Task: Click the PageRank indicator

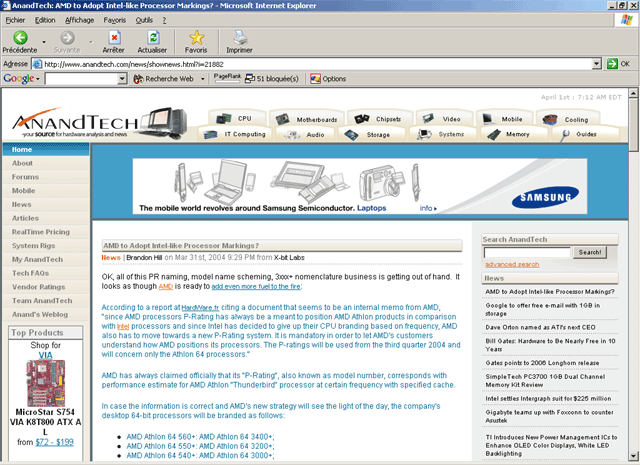Action: (x=227, y=78)
